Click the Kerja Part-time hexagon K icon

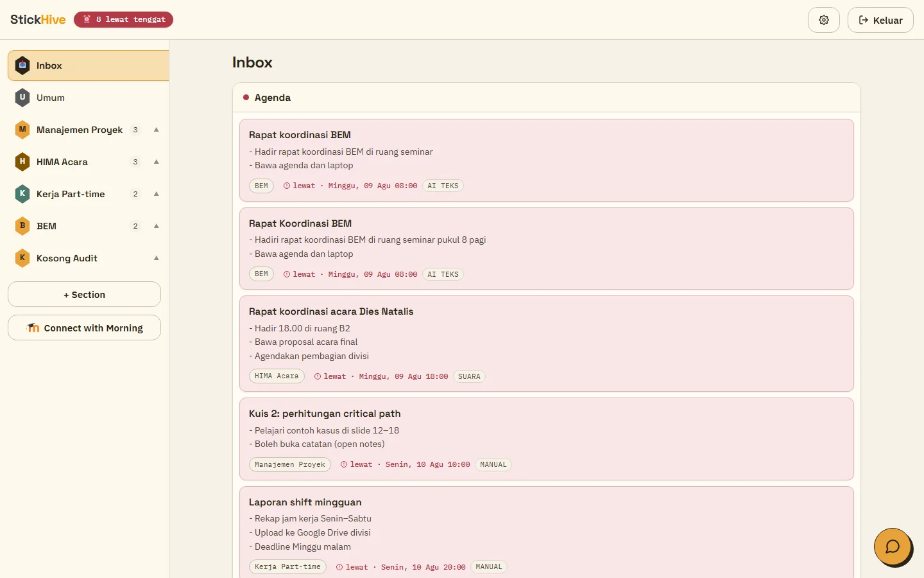coord(22,194)
